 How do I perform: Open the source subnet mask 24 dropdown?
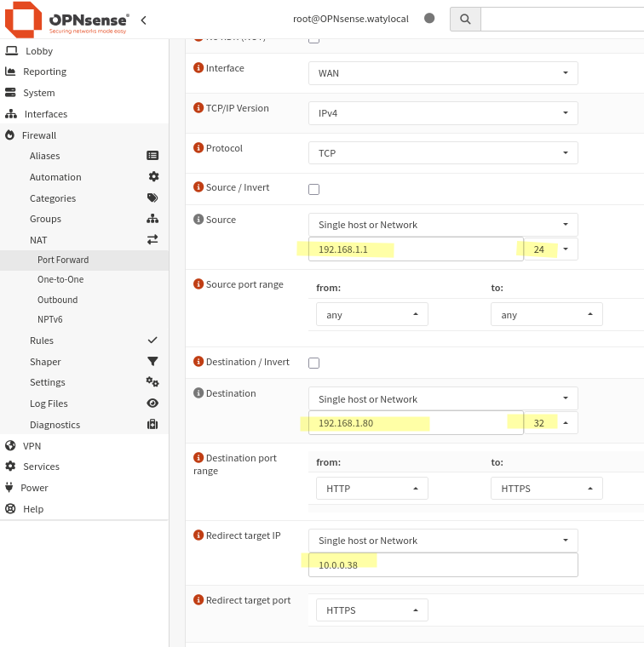tap(550, 249)
